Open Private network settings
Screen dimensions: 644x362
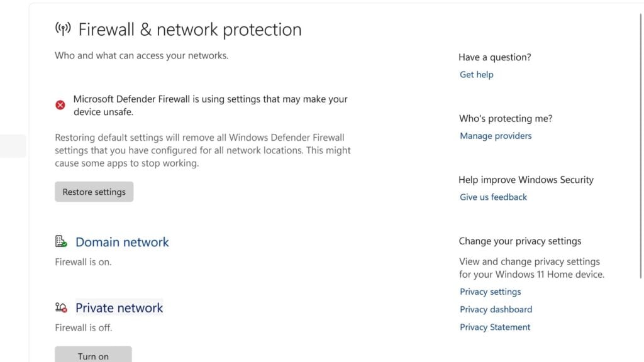119,308
